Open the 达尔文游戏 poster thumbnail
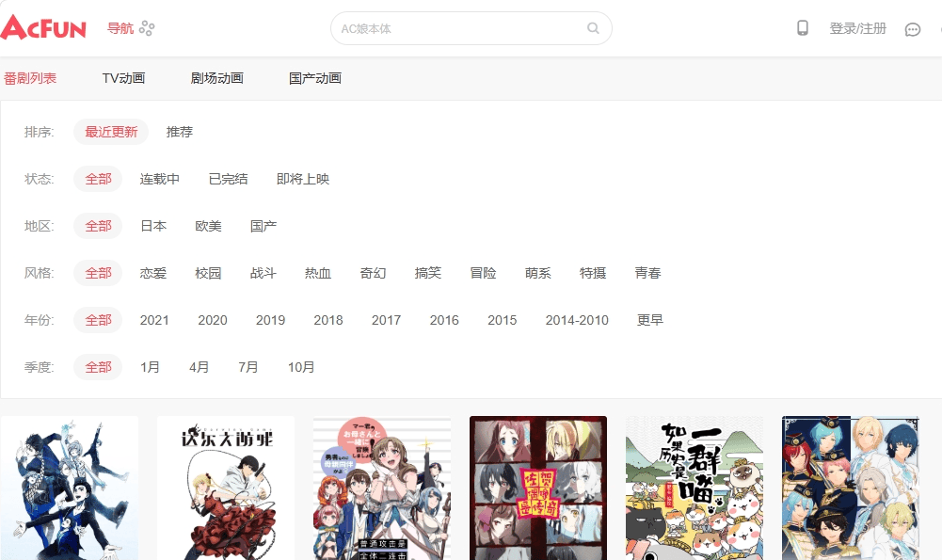This screenshot has height=560, width=942. (x=226, y=488)
